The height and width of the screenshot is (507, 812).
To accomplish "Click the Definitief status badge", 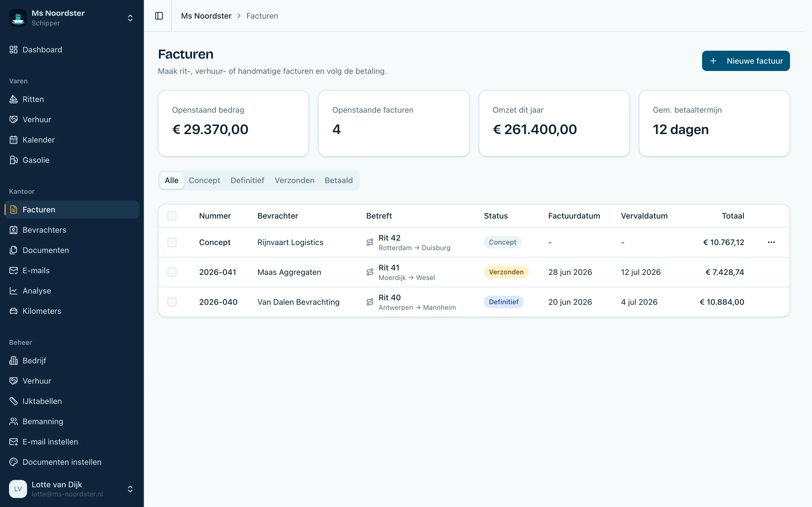I will coord(503,302).
